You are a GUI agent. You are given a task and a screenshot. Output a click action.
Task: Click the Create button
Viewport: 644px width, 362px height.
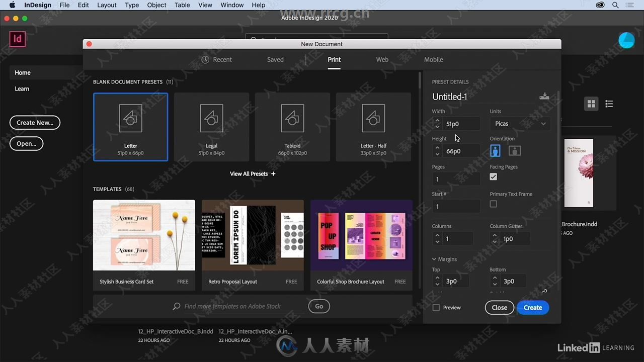[533, 308]
